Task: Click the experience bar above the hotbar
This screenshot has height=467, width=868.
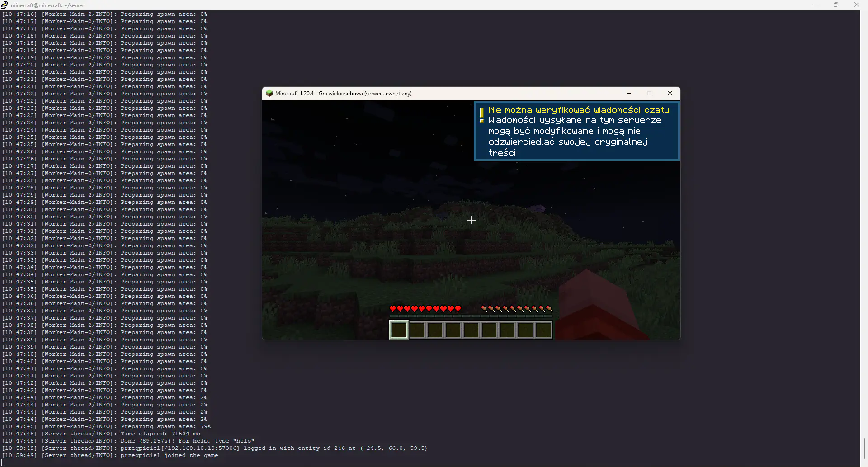Action: [x=471, y=316]
